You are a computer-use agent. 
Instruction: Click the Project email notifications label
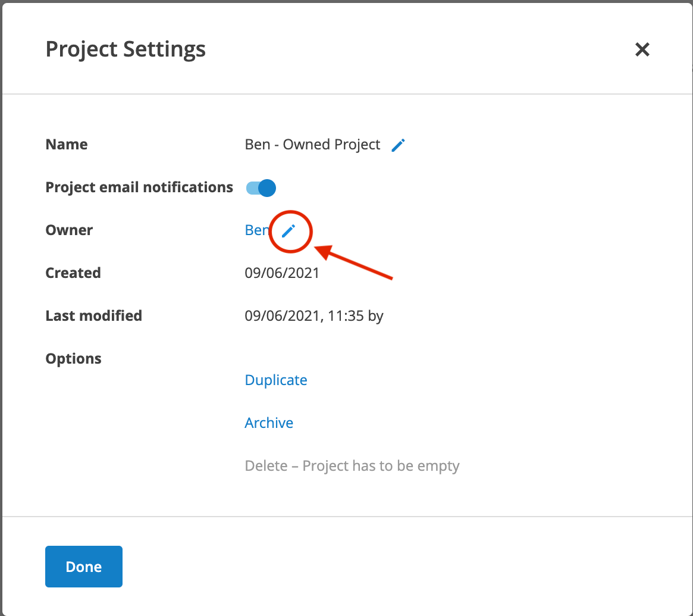click(x=139, y=187)
